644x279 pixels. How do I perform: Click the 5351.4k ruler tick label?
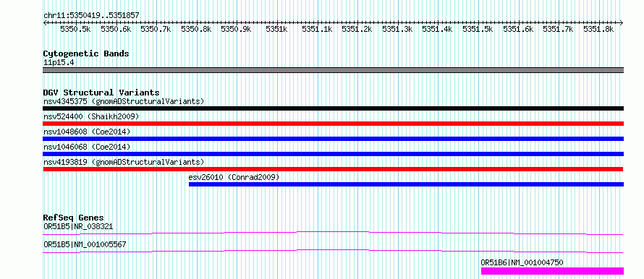[x=437, y=29]
